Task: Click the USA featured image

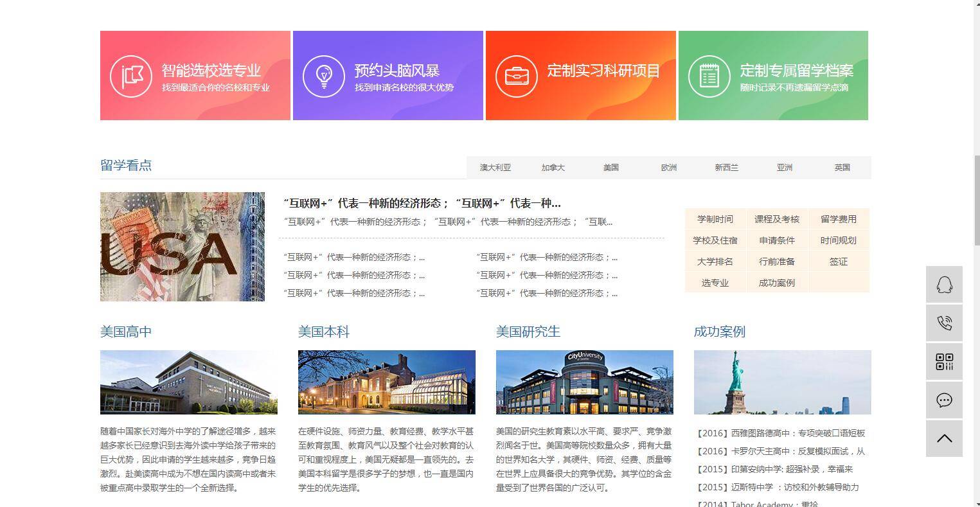Action: [183, 247]
